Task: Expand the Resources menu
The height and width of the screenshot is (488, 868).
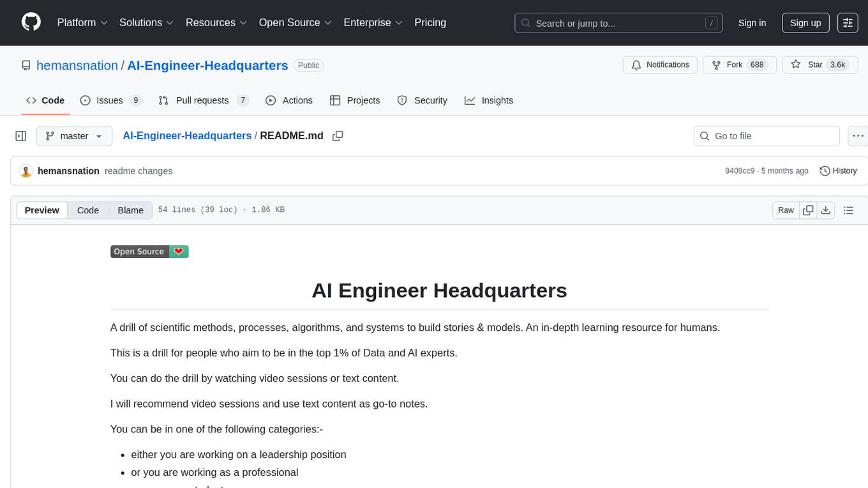Action: (x=216, y=22)
